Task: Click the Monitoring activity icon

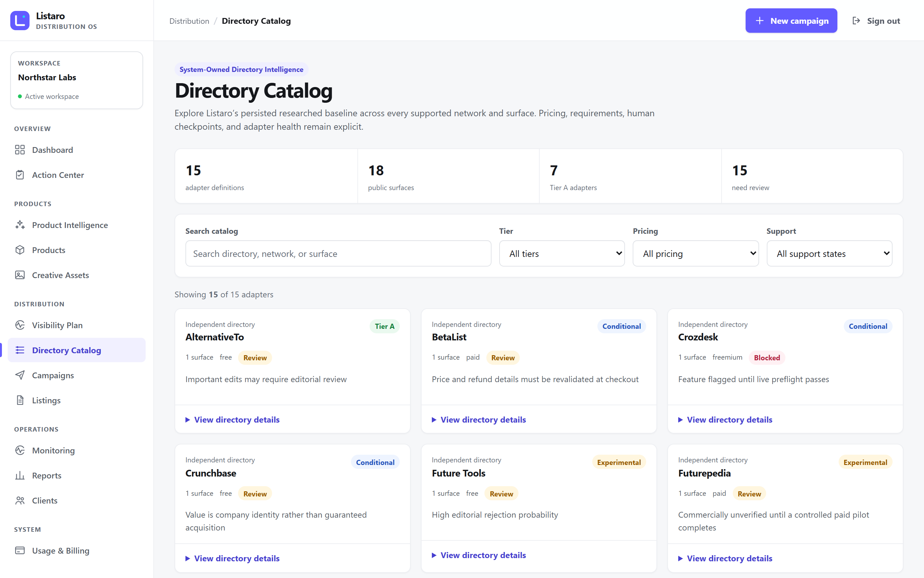Action: click(20, 450)
